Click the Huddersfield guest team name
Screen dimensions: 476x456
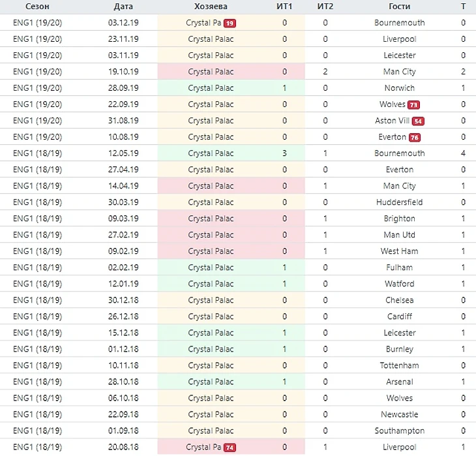pos(399,202)
